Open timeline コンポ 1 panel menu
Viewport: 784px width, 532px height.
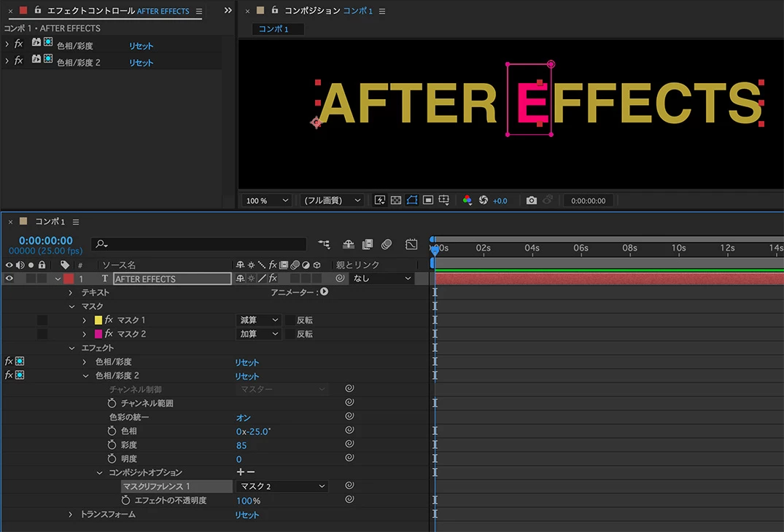coord(76,222)
